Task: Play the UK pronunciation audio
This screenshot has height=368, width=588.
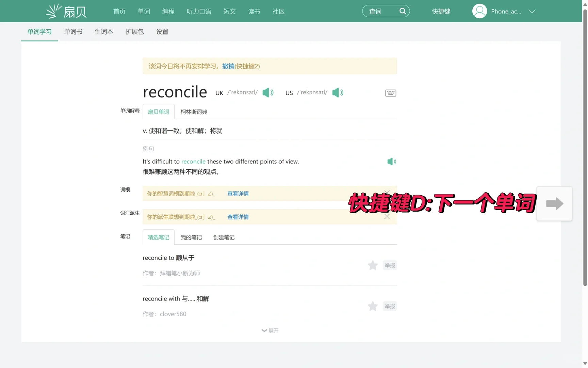Action: (x=268, y=92)
